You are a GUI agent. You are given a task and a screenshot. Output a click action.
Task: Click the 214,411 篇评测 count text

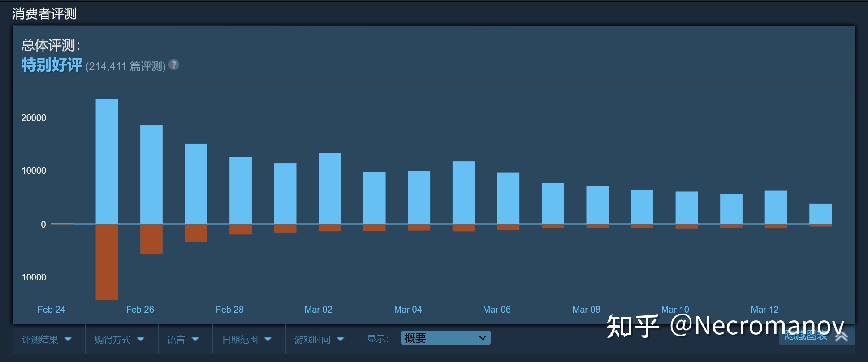coord(125,66)
